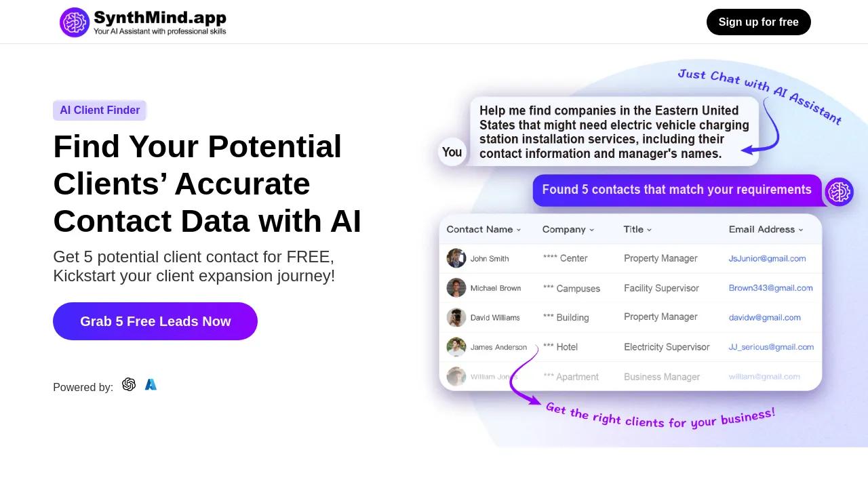Open the SynthMind.app homepage title

tap(160, 18)
